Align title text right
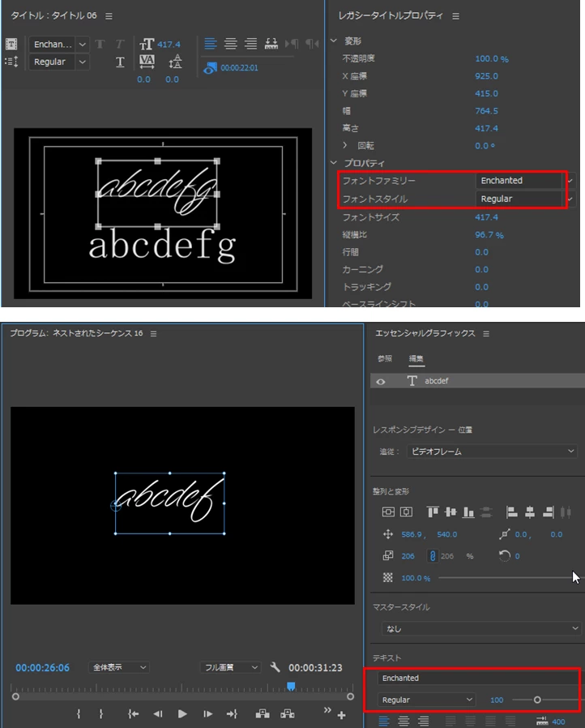 pos(250,44)
